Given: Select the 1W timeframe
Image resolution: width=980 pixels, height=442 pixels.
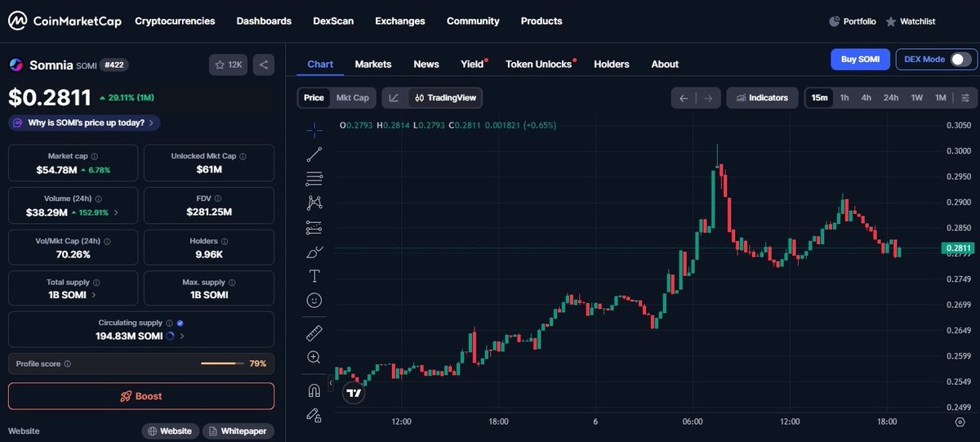Looking at the screenshot, I should (x=917, y=98).
